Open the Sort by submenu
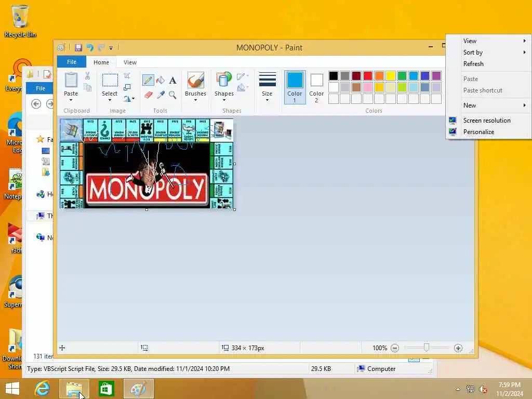This screenshot has height=399, width=532. click(x=488, y=52)
